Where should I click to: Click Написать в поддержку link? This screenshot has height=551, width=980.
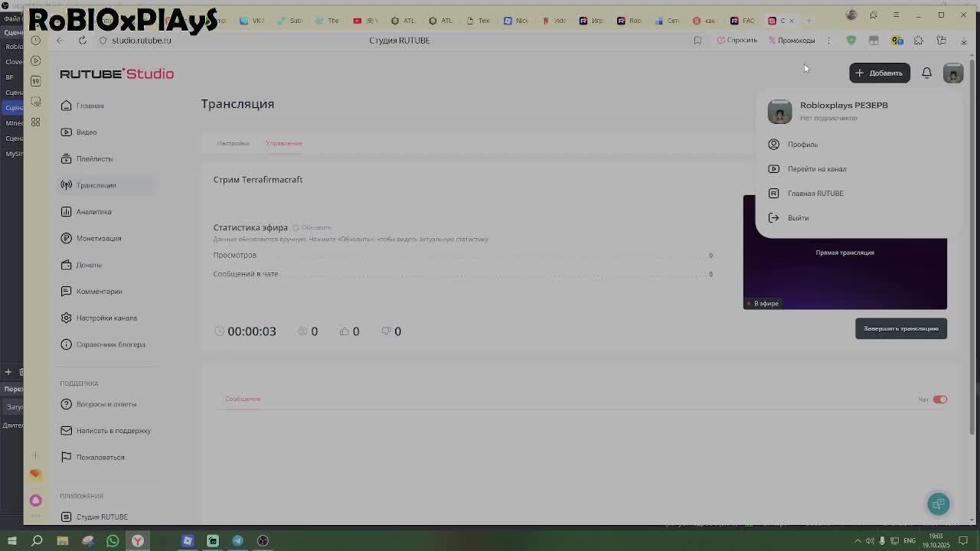(x=106, y=431)
